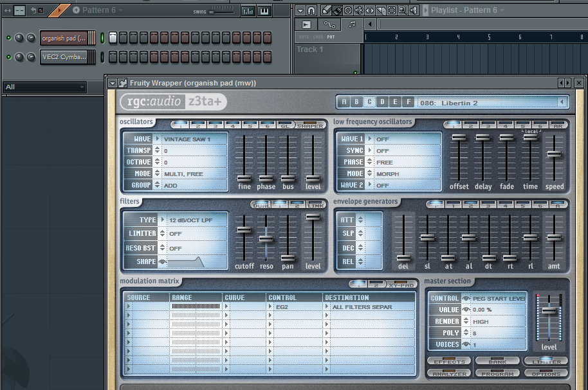Mute the VEC2 Cymbal channel

(8, 57)
